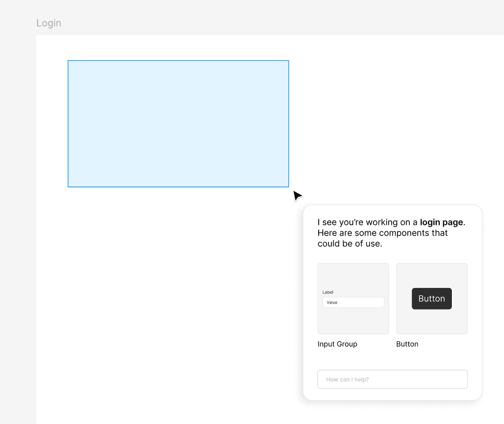Click the bold "login page" text

click(441, 222)
